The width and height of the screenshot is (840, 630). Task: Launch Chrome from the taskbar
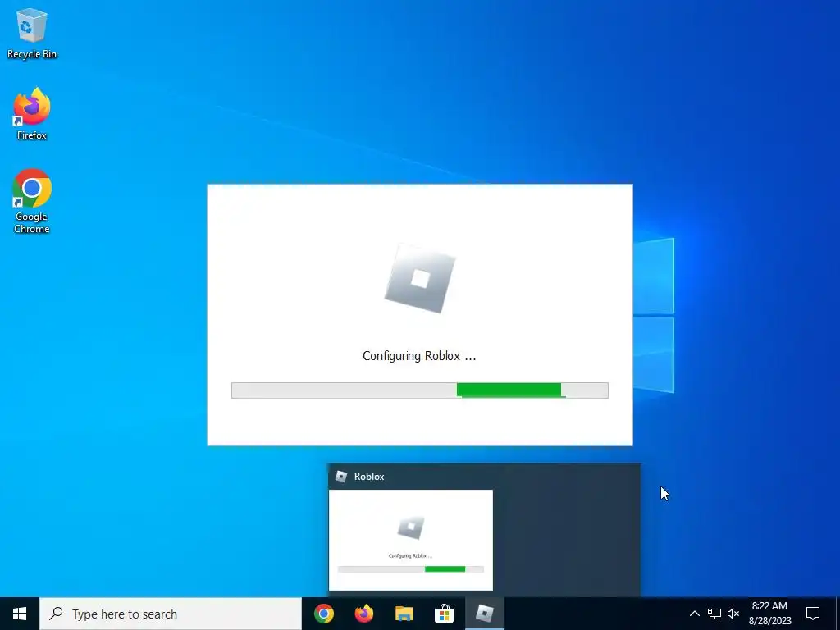click(x=323, y=614)
